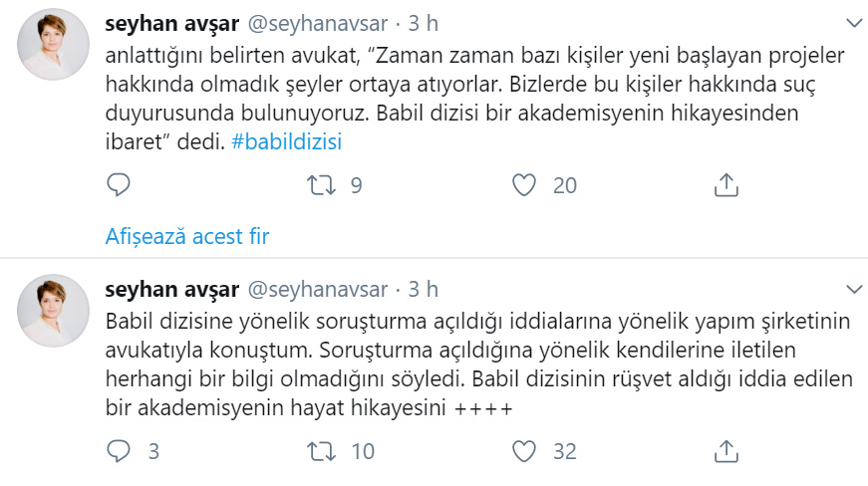
Task: Open replies on the tweet with 3 replies
Action: coord(119,451)
